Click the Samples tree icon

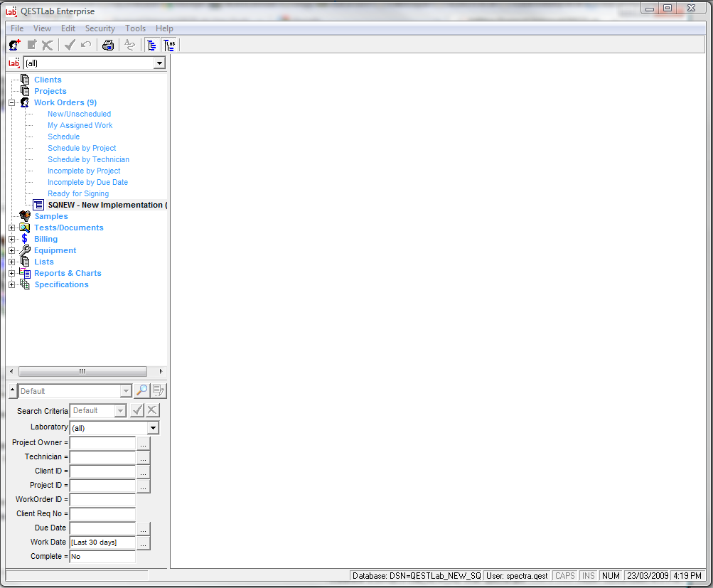[x=25, y=216]
